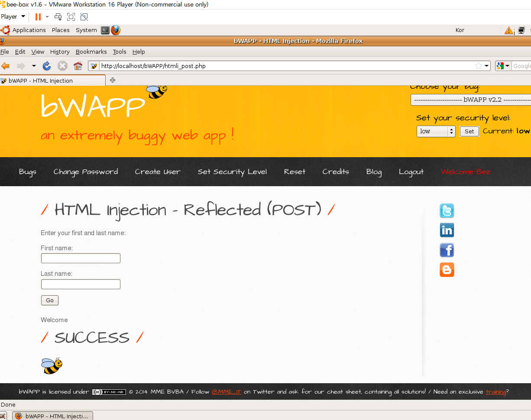Click the Google search field
This screenshot has height=420, width=531.
[521, 66]
